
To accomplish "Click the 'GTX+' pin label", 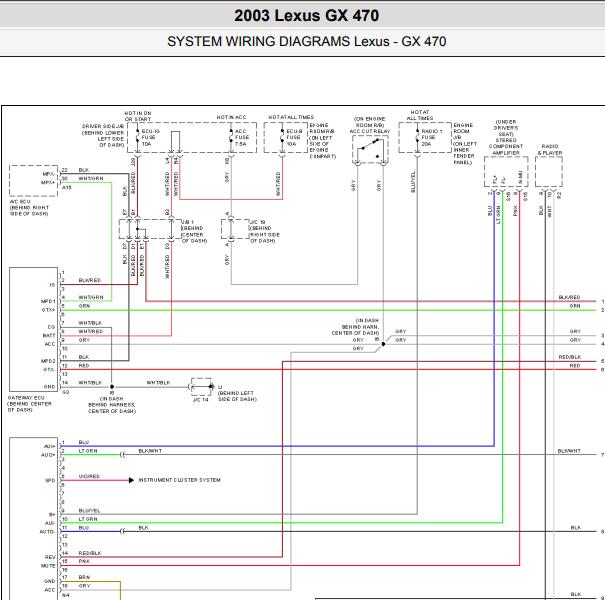I will click(49, 310).
